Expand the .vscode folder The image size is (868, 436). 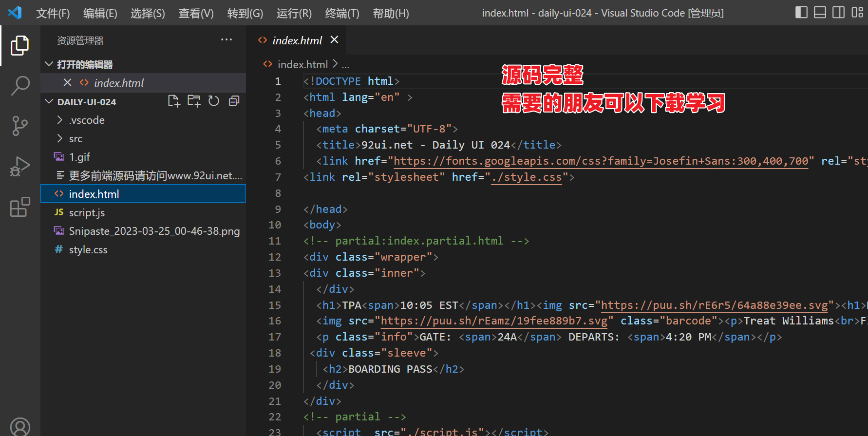click(x=87, y=120)
